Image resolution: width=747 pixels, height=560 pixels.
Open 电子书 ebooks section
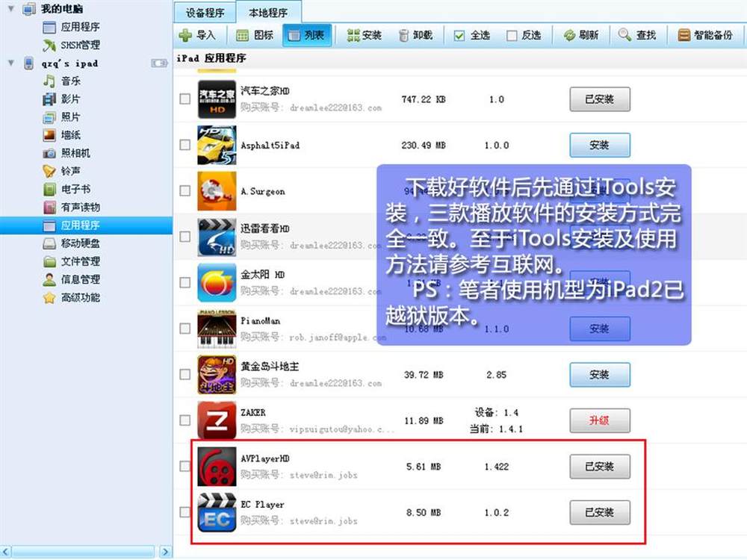tap(66, 189)
